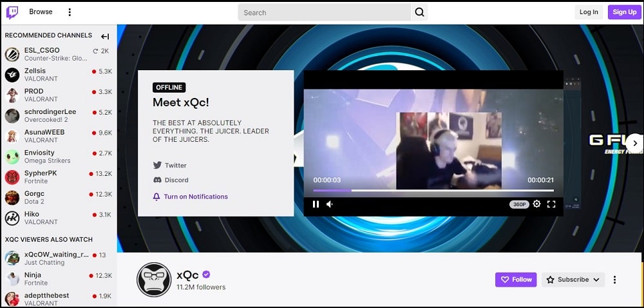This screenshot has height=308, width=644.
Task: Click the SypherPK channel avatar
Action: pyautogui.click(x=12, y=177)
